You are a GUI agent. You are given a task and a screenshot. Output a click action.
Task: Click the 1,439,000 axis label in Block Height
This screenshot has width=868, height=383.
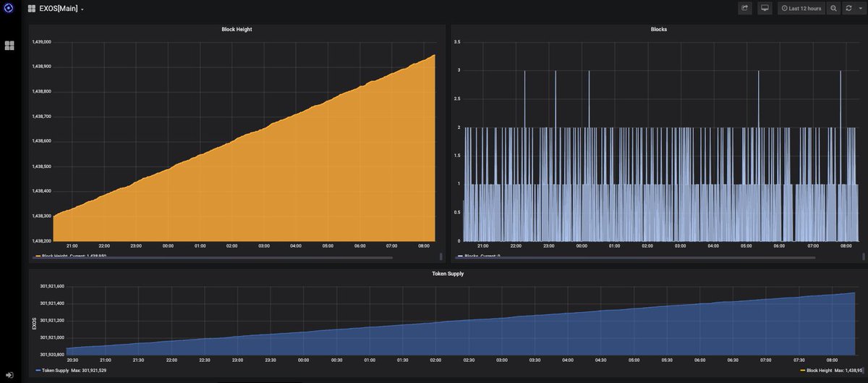click(x=41, y=42)
